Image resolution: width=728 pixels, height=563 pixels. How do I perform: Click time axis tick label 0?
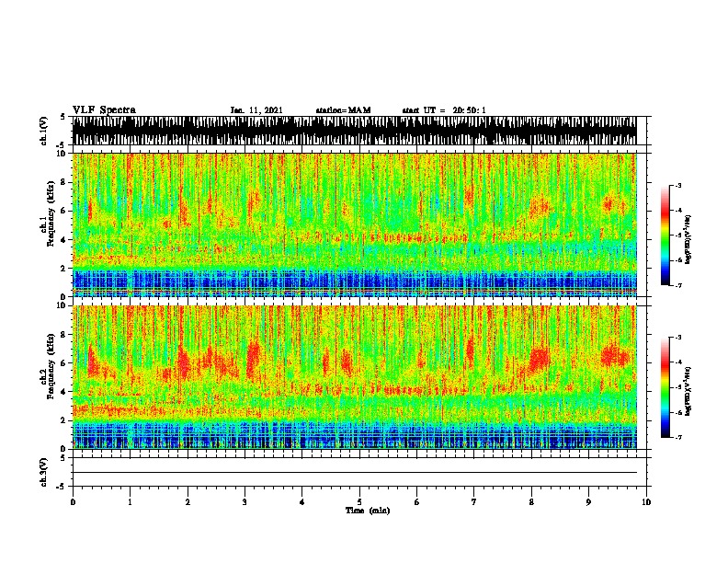pyautogui.click(x=73, y=502)
